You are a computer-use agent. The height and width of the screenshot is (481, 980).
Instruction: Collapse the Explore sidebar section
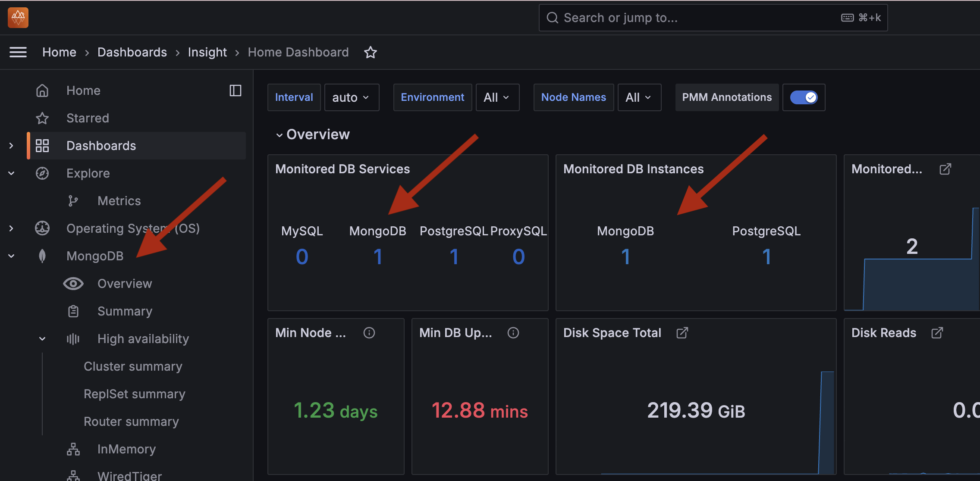coord(11,173)
